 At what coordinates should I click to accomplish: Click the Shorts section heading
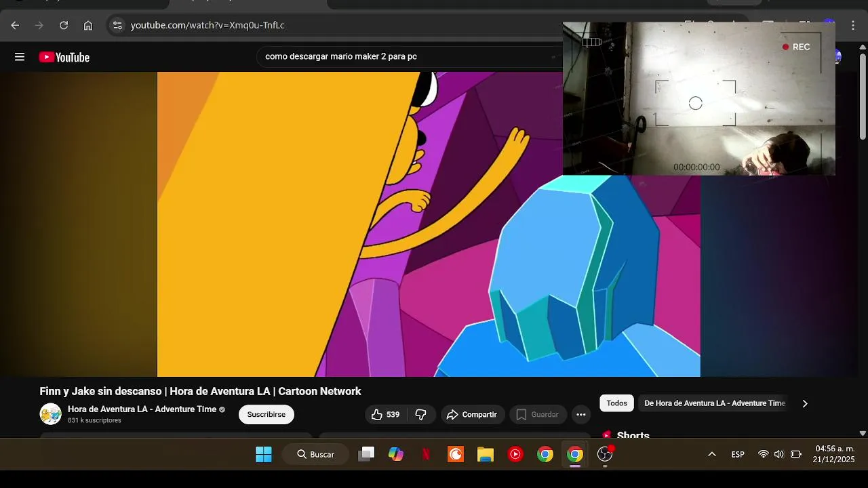pyautogui.click(x=633, y=435)
